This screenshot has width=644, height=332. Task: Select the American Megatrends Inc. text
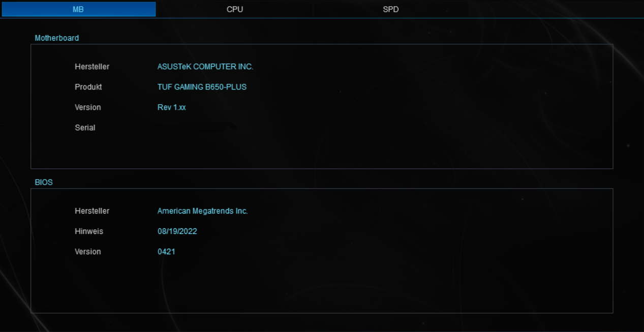202,211
